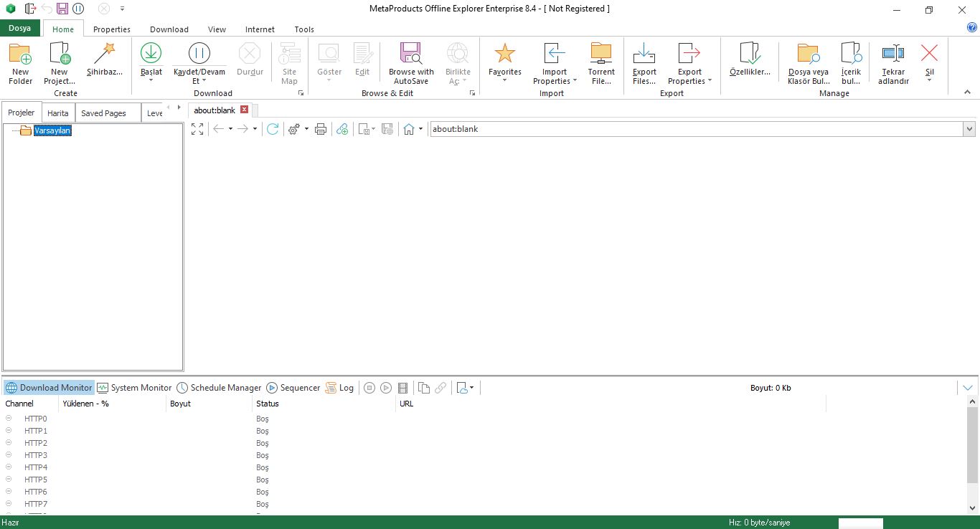Click Tekrar adlandır rename icon
This screenshot has width=980, height=529.
click(x=893, y=54)
